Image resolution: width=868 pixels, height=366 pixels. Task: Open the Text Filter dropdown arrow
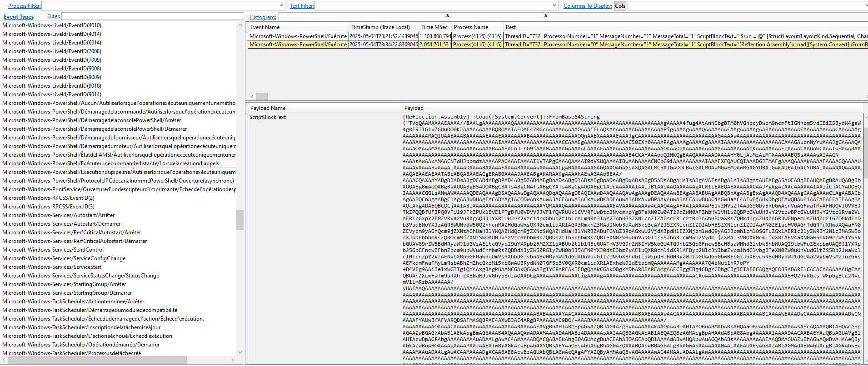pos(554,5)
